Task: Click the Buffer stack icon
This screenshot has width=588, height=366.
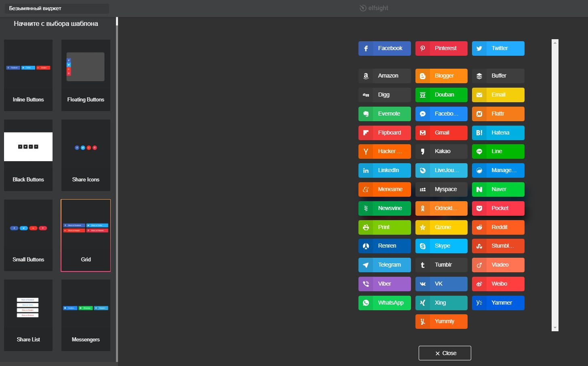Action: click(479, 76)
